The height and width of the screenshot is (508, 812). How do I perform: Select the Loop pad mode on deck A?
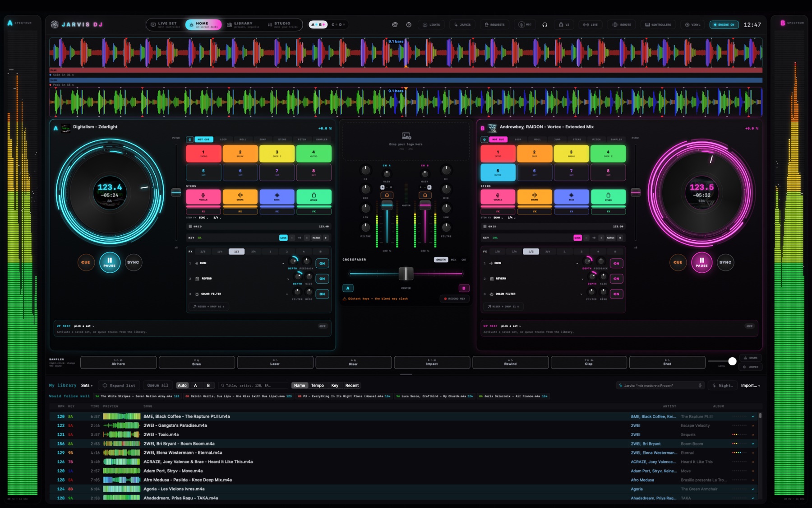tap(223, 140)
